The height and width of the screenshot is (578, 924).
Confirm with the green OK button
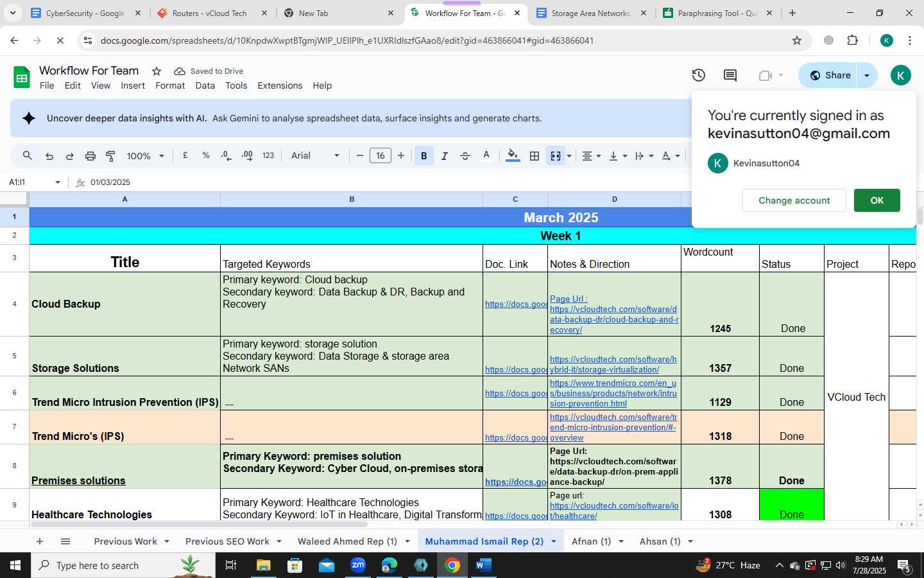pos(877,200)
